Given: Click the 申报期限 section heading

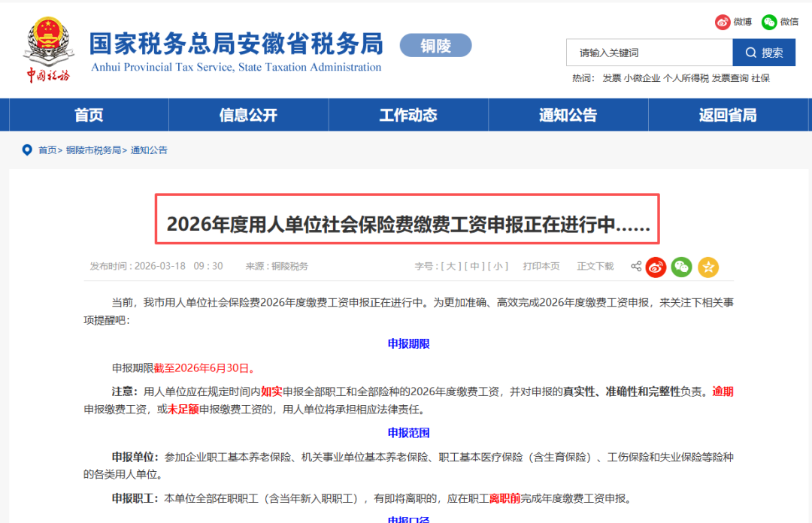Looking at the screenshot, I should [x=408, y=344].
